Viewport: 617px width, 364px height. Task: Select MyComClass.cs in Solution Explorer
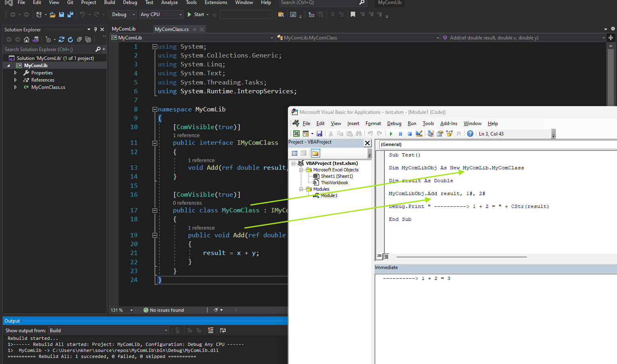pyautogui.click(x=48, y=87)
